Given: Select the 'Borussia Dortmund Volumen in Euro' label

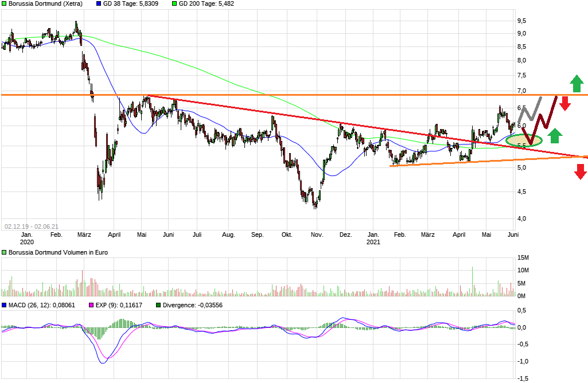Looking at the screenshot, I should pyautogui.click(x=58, y=253).
